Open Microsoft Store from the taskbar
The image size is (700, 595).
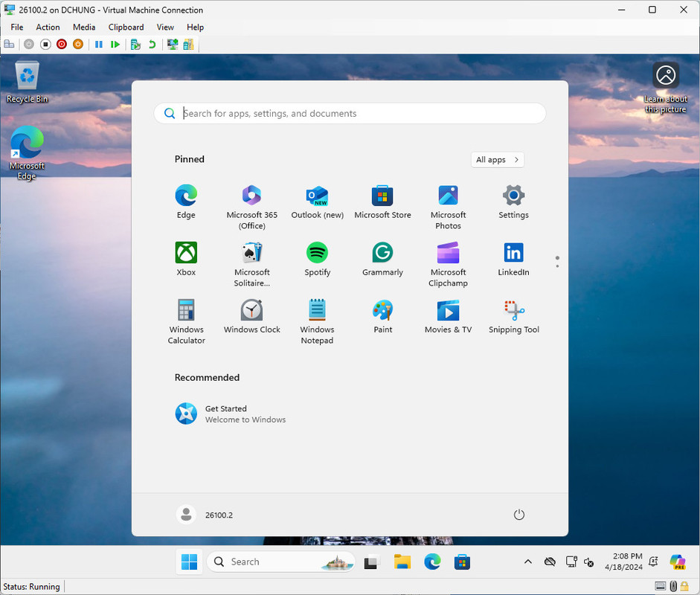point(462,562)
